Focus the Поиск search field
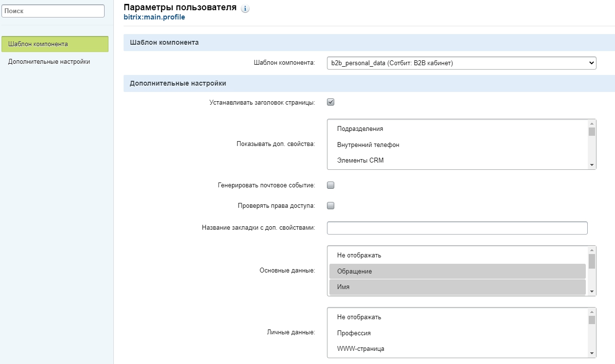 tap(53, 11)
